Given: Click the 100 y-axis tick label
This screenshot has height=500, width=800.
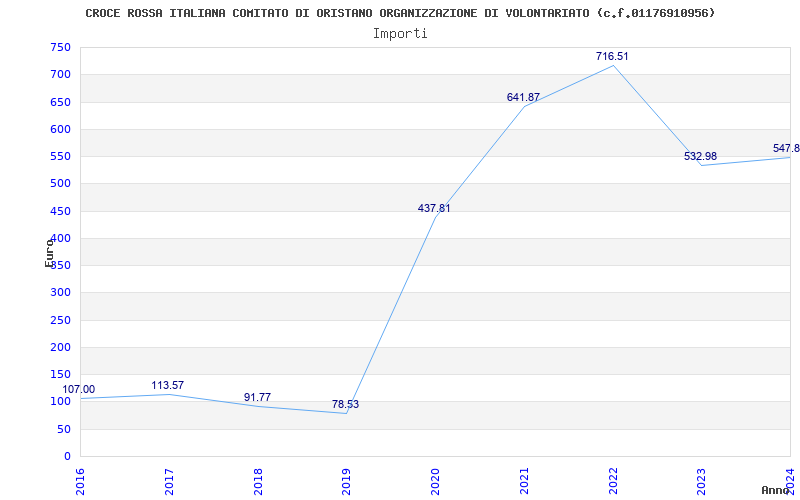Looking at the screenshot, I should 61,402.
